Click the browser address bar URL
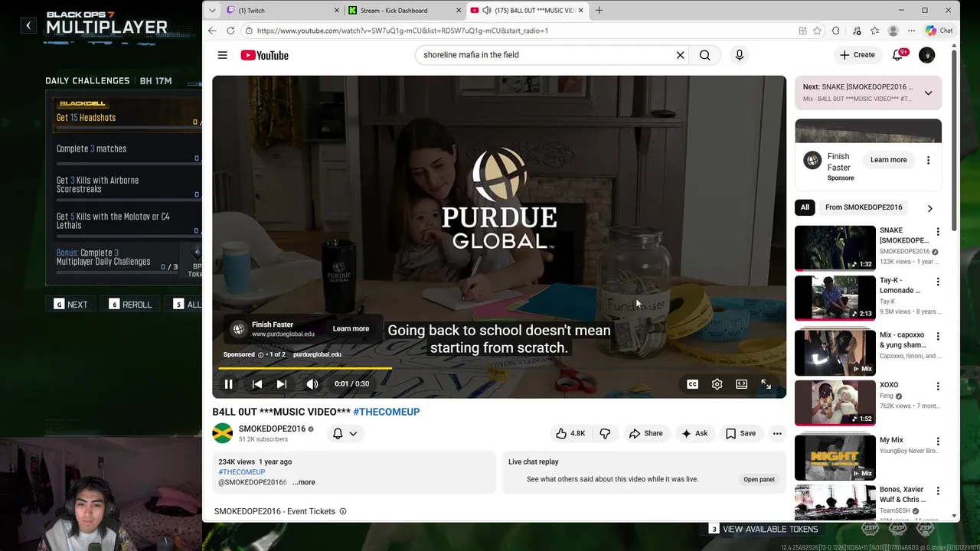980x551 pixels. click(402, 31)
